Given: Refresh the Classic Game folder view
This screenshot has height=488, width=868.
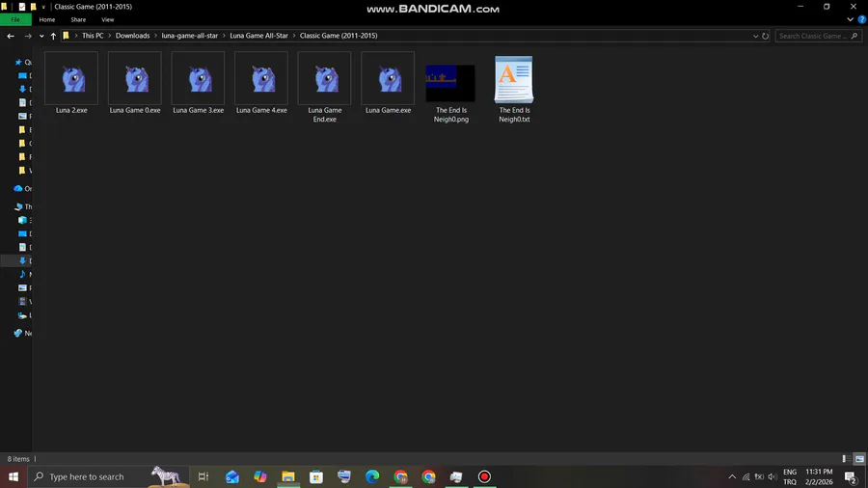Looking at the screenshot, I should pyautogui.click(x=765, y=36).
